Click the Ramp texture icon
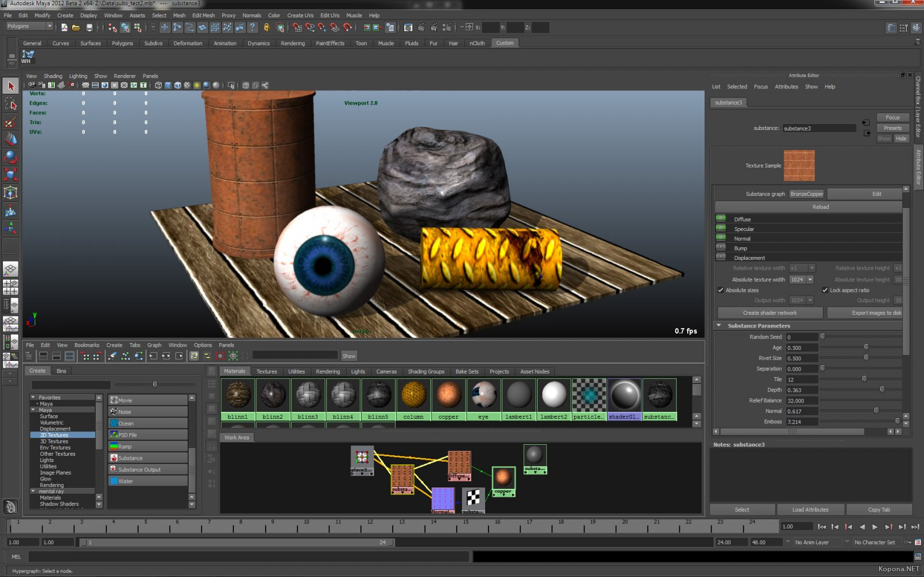The image size is (924, 577). coord(114,446)
